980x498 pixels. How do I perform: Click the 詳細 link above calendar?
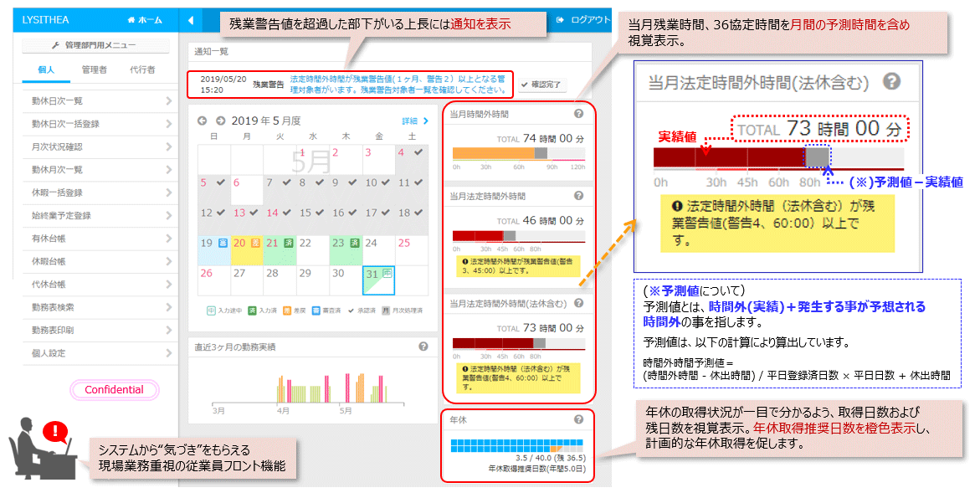(x=414, y=121)
